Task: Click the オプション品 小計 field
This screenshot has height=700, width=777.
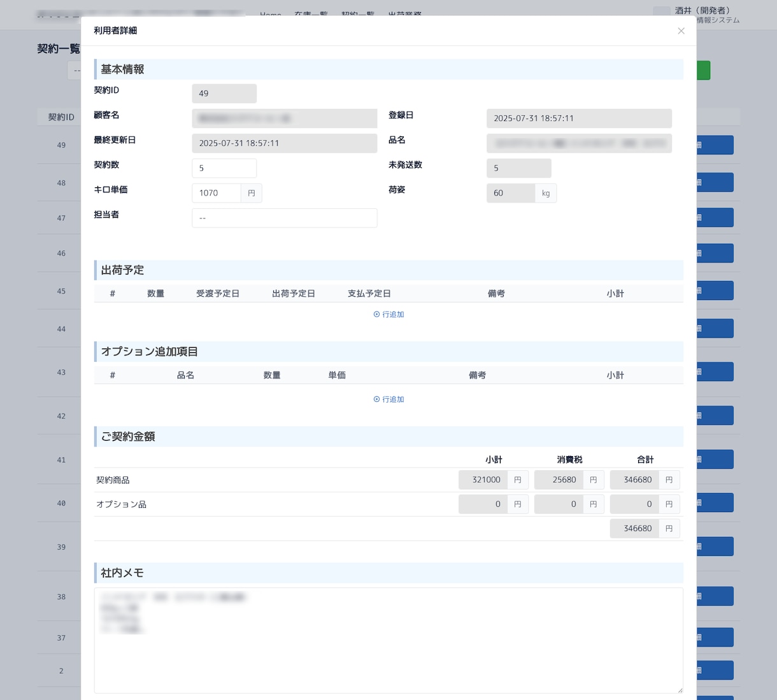Action: click(483, 504)
